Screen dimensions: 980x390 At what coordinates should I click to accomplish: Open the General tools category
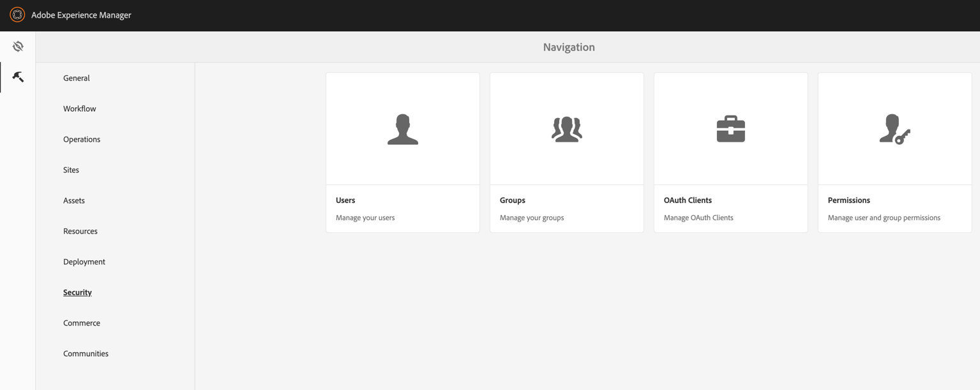(77, 78)
